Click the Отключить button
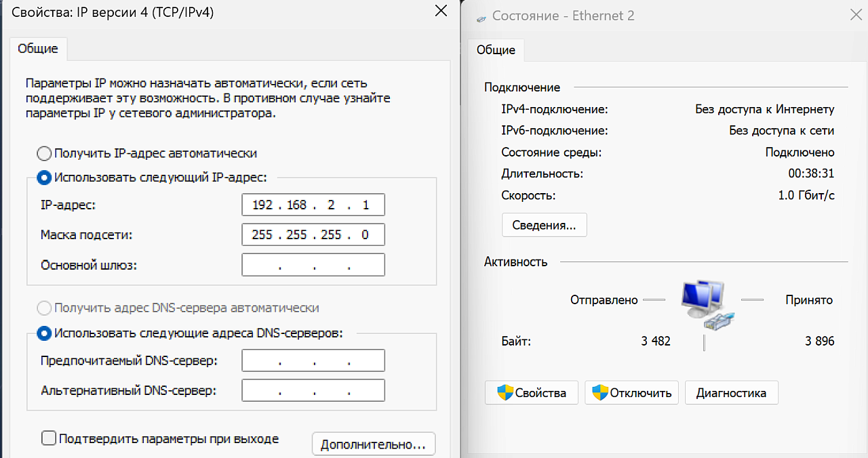Image resolution: width=868 pixels, height=458 pixels. [x=631, y=392]
